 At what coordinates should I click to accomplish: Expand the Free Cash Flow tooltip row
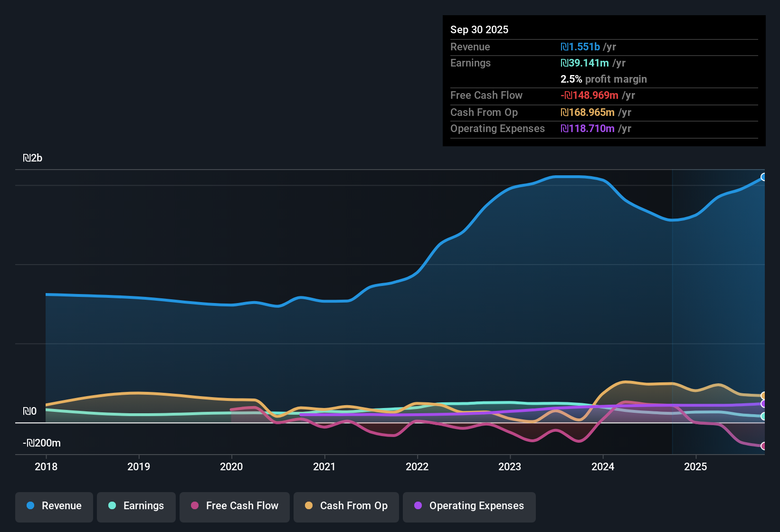coord(486,95)
